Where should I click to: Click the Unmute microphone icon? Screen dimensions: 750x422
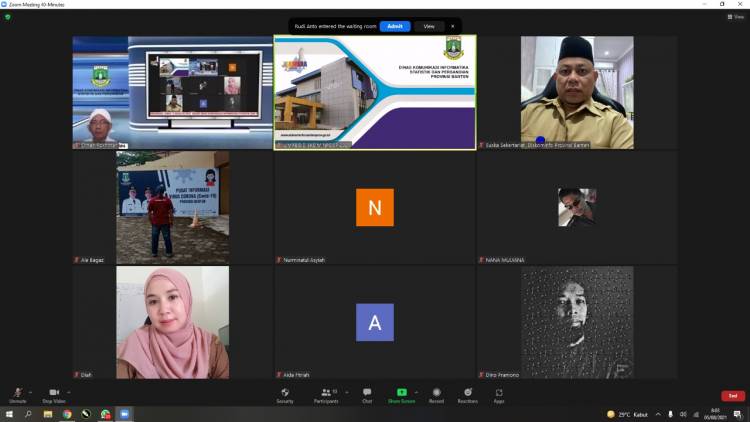coord(18,392)
